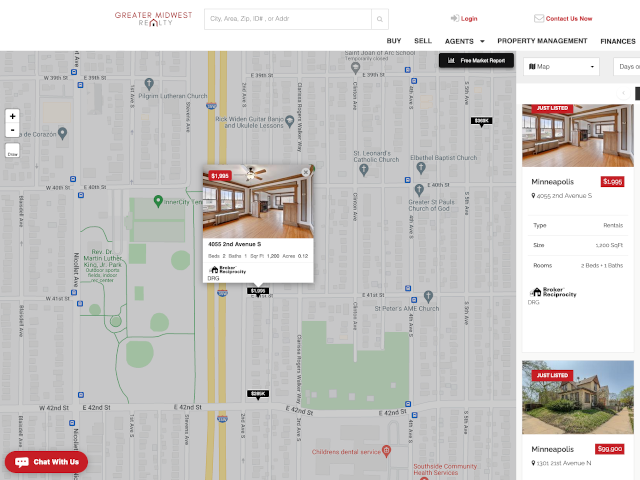Click the $1,995 price tag on listing card
This screenshot has height=480, width=640.
pyautogui.click(x=612, y=182)
